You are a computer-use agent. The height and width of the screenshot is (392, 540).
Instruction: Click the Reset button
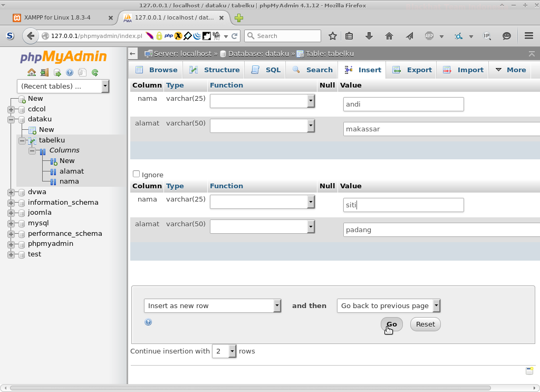(x=425, y=324)
